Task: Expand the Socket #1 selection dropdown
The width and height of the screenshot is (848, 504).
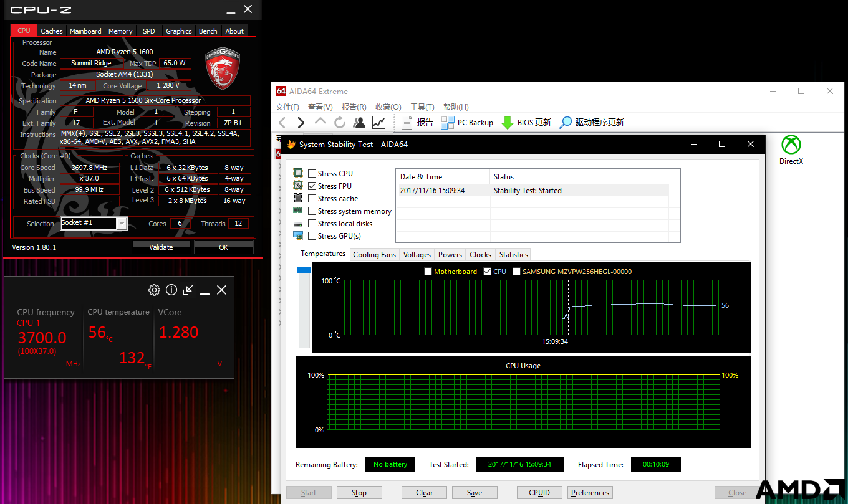Action: 122,224
